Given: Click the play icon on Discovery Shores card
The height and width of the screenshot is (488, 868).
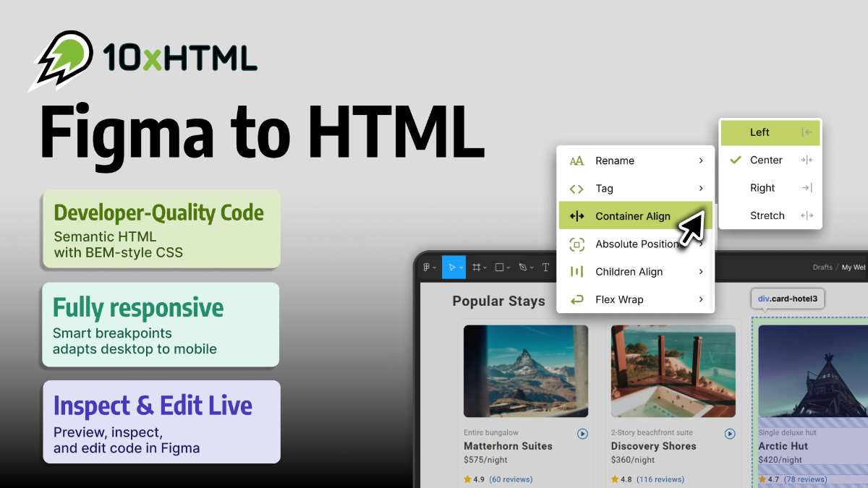Looking at the screenshot, I should pos(730,434).
